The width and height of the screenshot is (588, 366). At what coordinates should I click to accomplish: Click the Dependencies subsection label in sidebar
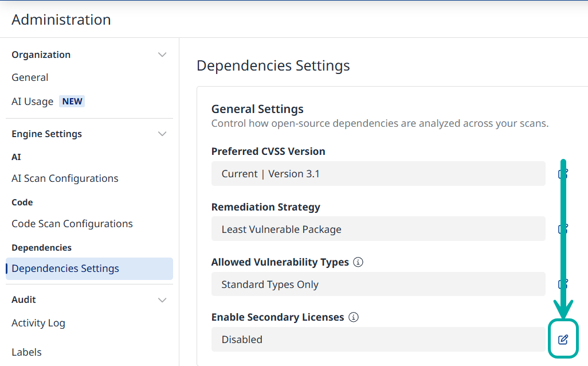click(41, 248)
